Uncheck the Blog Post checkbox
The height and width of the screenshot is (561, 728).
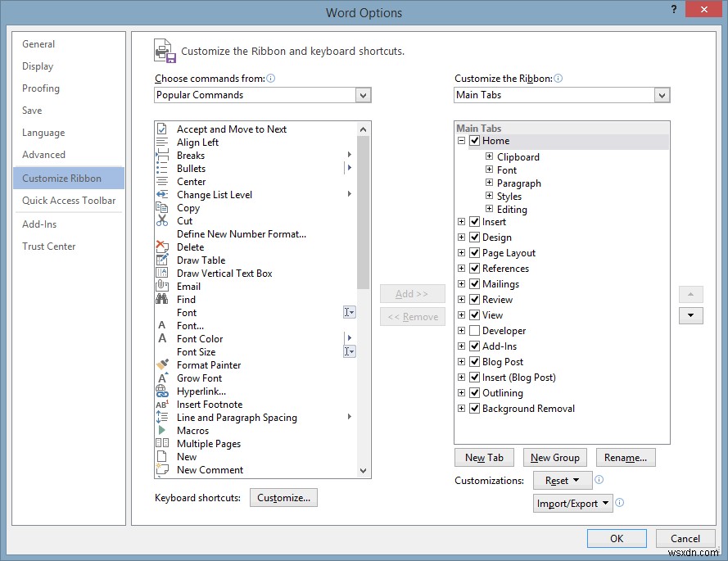[x=475, y=361]
